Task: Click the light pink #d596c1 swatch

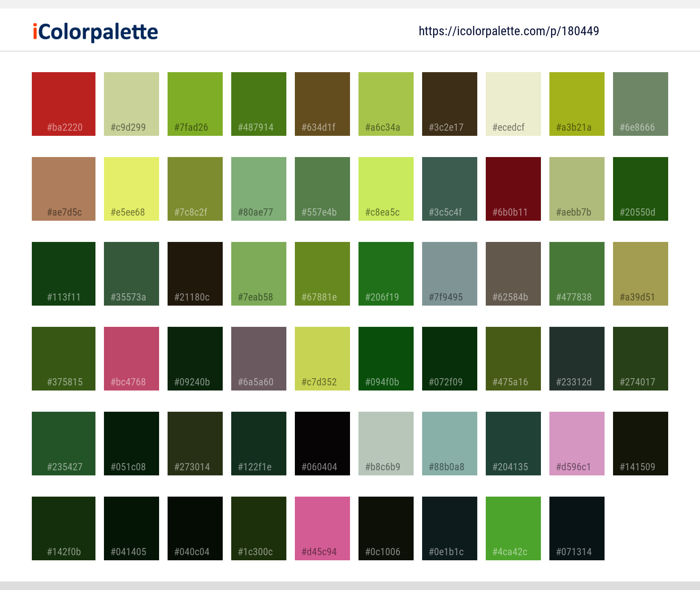Action: pyautogui.click(x=577, y=443)
